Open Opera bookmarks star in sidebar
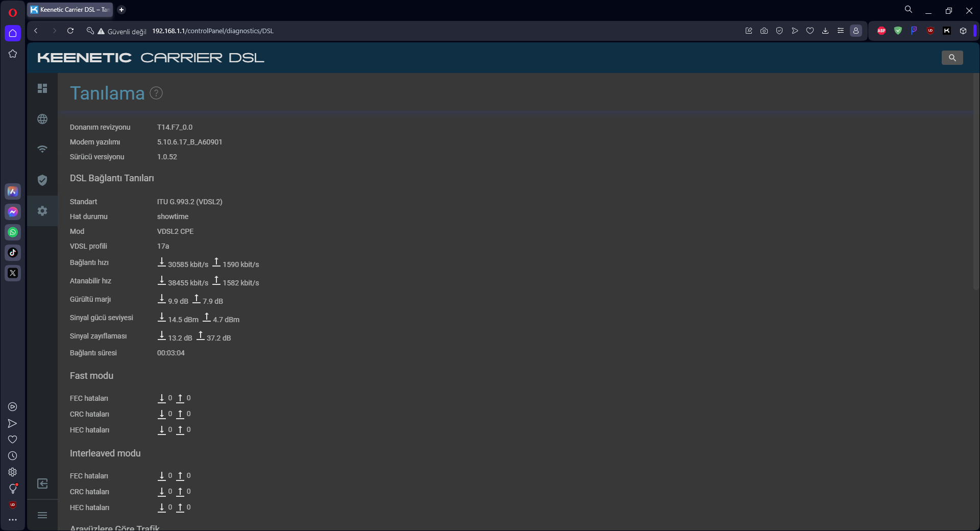This screenshot has width=980, height=531. (x=13, y=54)
